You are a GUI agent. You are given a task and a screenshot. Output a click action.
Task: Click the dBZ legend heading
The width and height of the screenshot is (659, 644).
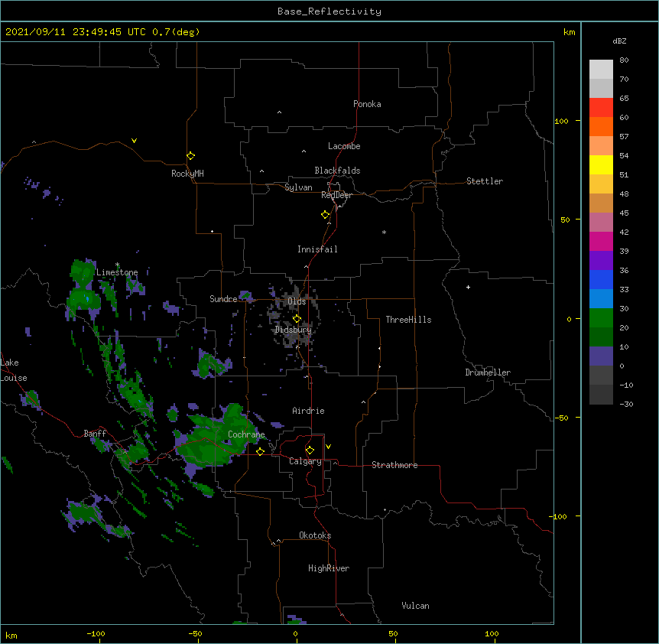pos(619,41)
